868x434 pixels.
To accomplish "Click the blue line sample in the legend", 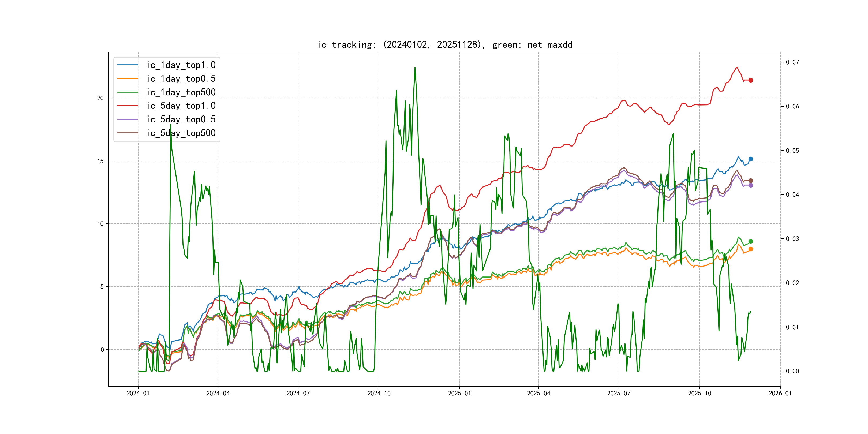I will pyautogui.click(x=128, y=65).
